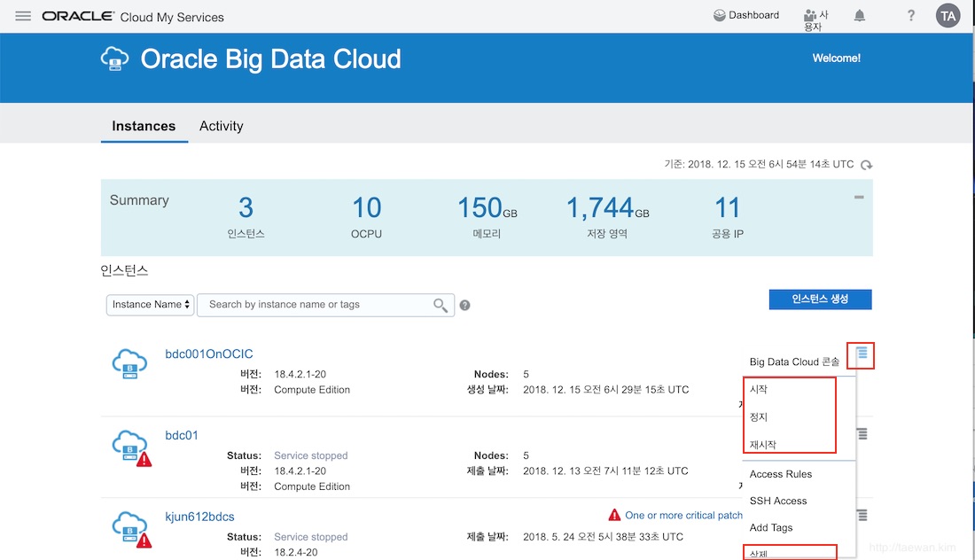Open the Instance Name filter dropdown
The image size is (975, 560).
point(150,305)
